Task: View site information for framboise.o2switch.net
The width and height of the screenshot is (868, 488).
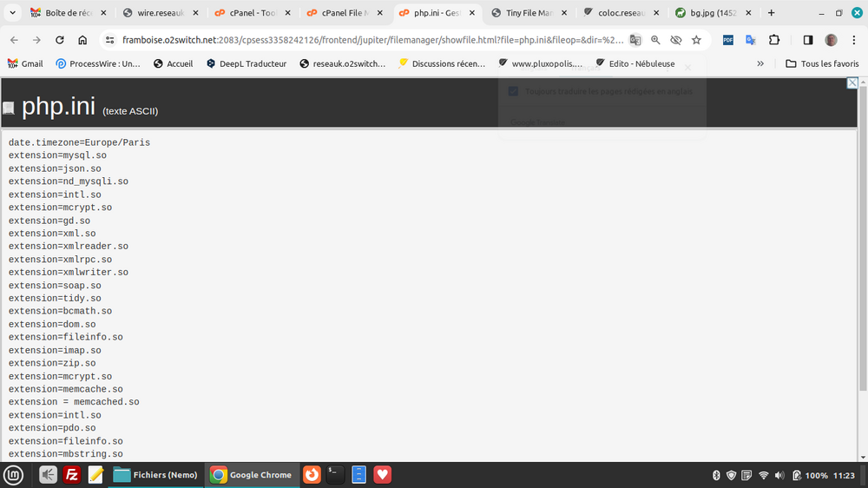Action: (x=109, y=40)
